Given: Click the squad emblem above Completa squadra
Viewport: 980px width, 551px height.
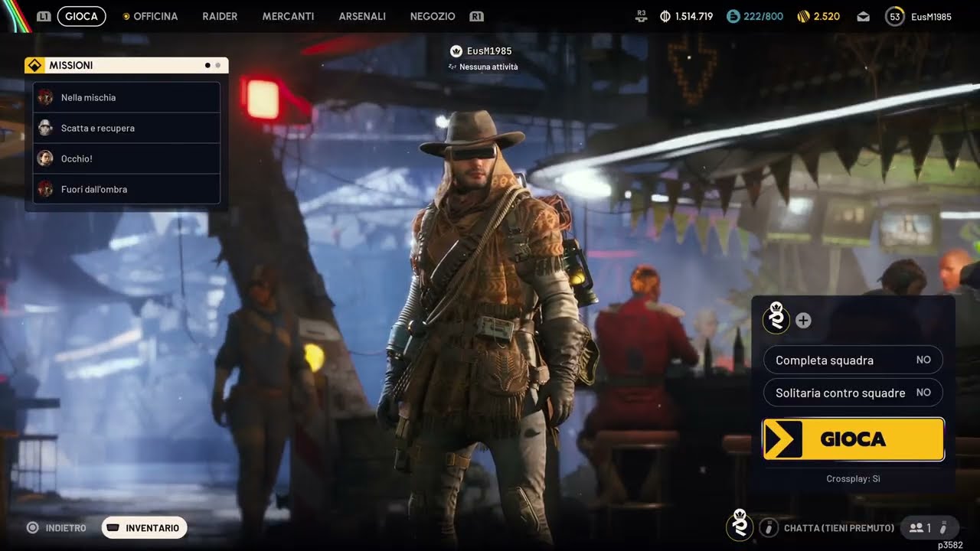Looking at the screenshot, I should (x=776, y=318).
